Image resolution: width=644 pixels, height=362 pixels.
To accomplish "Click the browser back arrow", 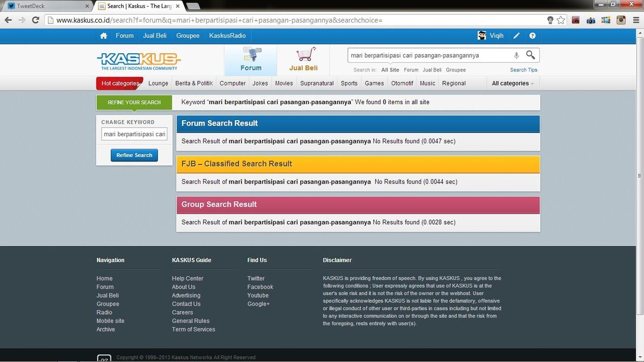I will coord(8,20).
